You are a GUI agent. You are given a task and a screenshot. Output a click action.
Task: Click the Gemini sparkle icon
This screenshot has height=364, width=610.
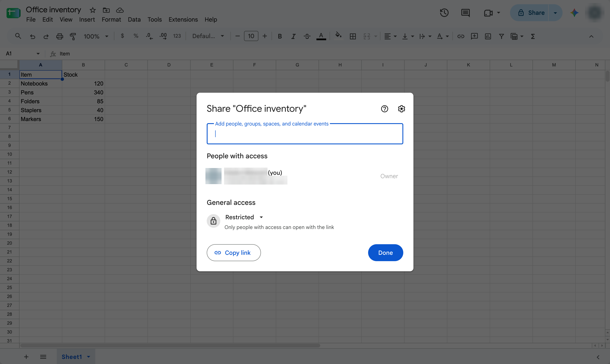point(574,13)
